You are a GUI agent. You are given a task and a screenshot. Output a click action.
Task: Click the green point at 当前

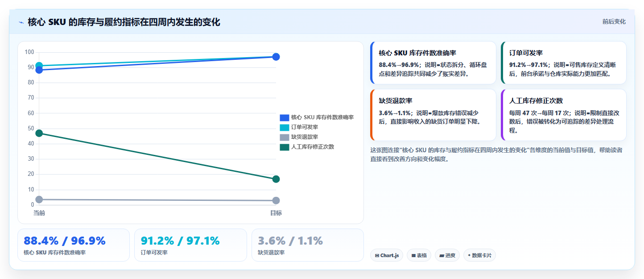[x=39, y=133]
